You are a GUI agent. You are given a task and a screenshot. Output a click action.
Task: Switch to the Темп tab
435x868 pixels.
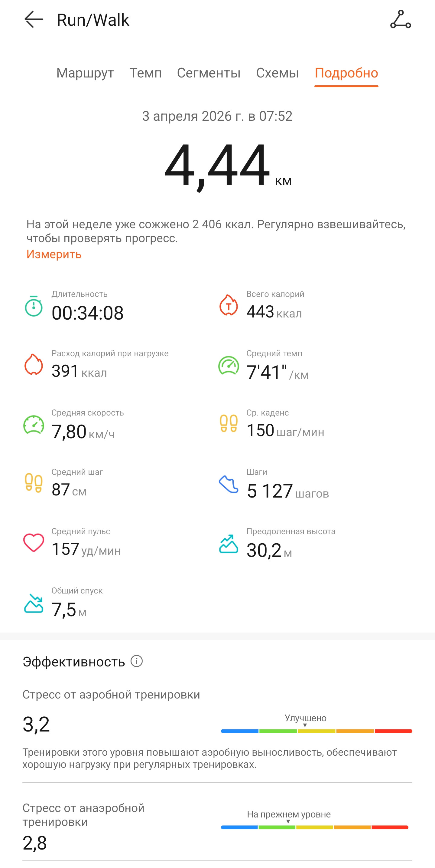[145, 73]
